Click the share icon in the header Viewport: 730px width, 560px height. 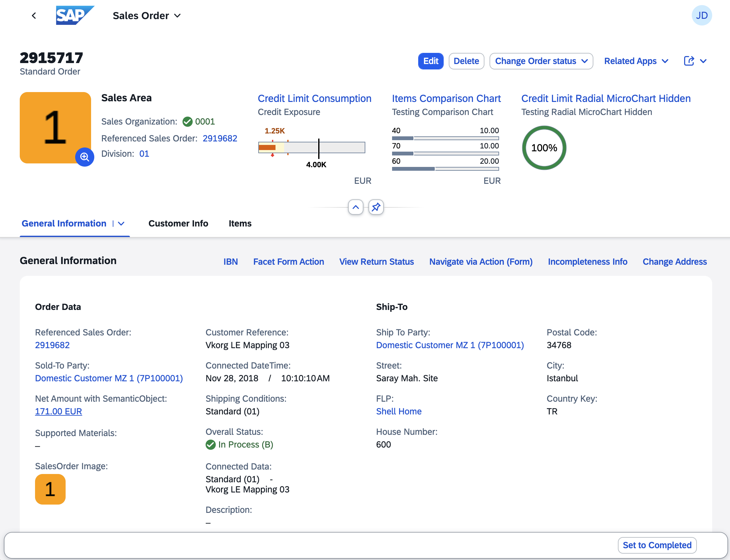[689, 61]
